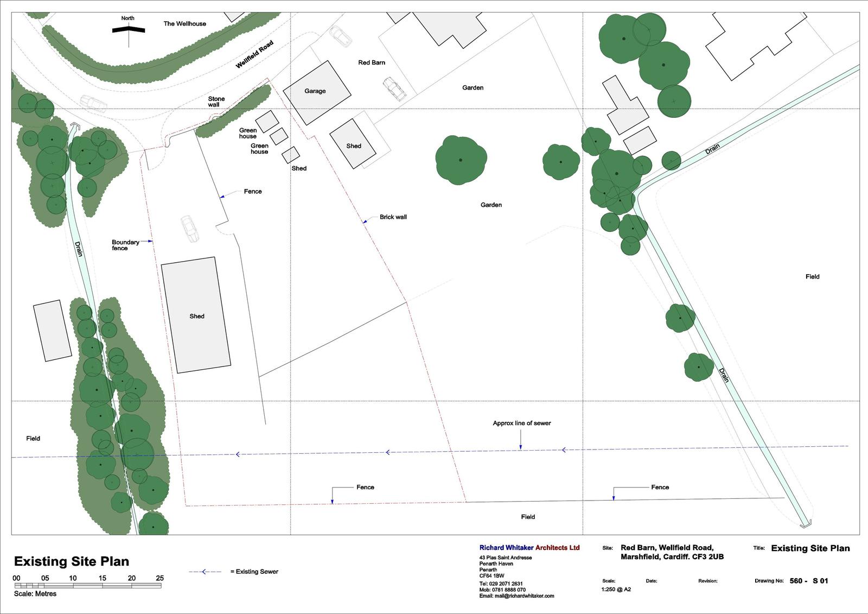Select the blue arrow pointing to Brick wall
The height and width of the screenshot is (614, 868).
click(x=366, y=220)
